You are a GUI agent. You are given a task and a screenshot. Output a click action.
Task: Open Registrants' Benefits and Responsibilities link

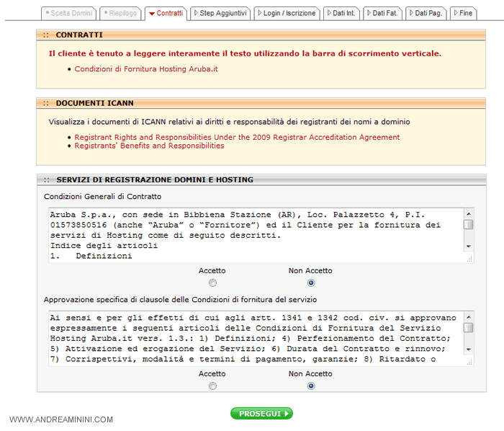coord(149,146)
